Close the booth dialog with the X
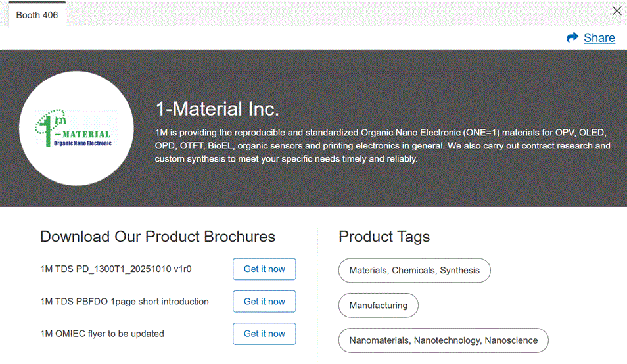Viewport: 627px width, 364px height. click(616, 11)
